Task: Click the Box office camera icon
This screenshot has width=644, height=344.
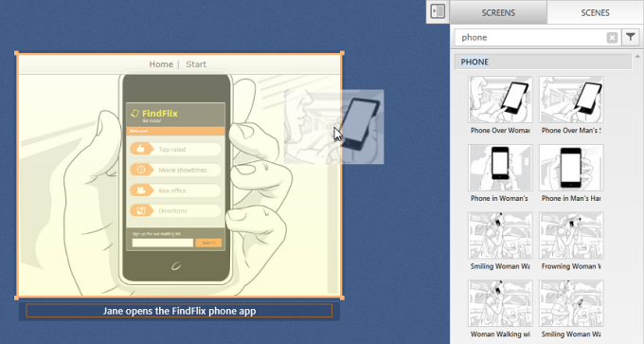Action: click(x=140, y=190)
